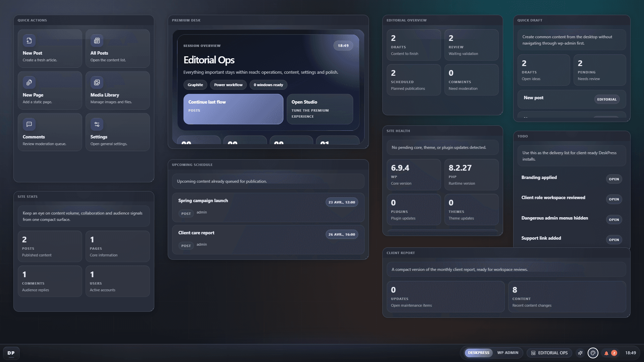
Task: Click the Settings gear icon
Action: [97, 124]
